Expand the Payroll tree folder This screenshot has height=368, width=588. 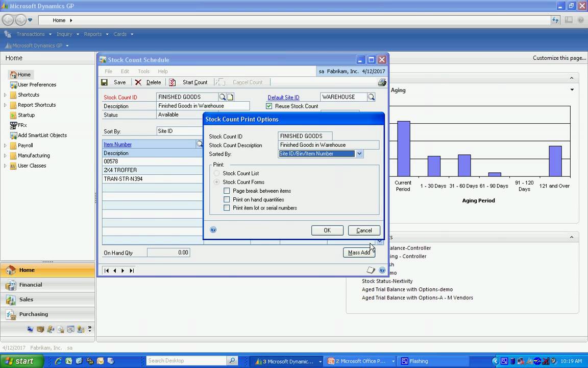pos(5,145)
